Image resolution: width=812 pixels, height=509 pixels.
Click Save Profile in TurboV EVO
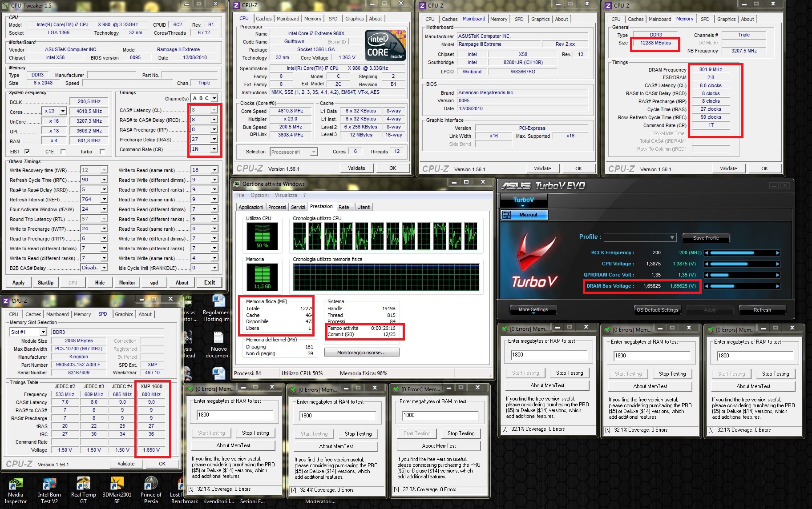[x=706, y=238]
